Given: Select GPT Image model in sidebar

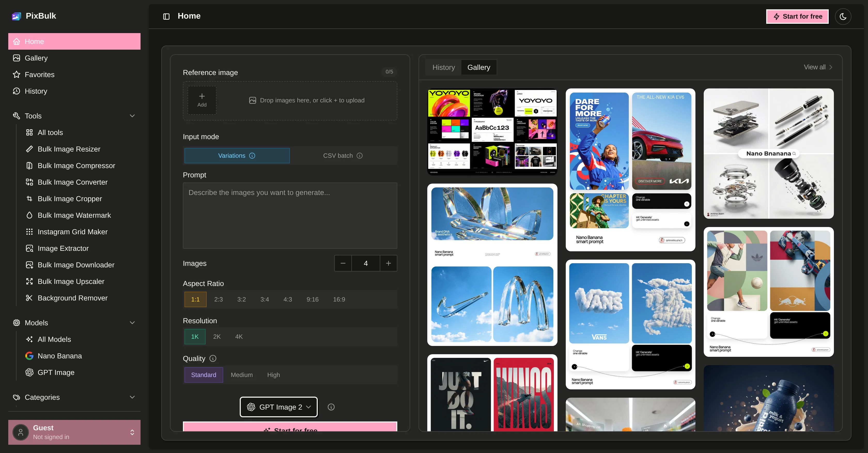Looking at the screenshot, I should (x=81, y=372).
